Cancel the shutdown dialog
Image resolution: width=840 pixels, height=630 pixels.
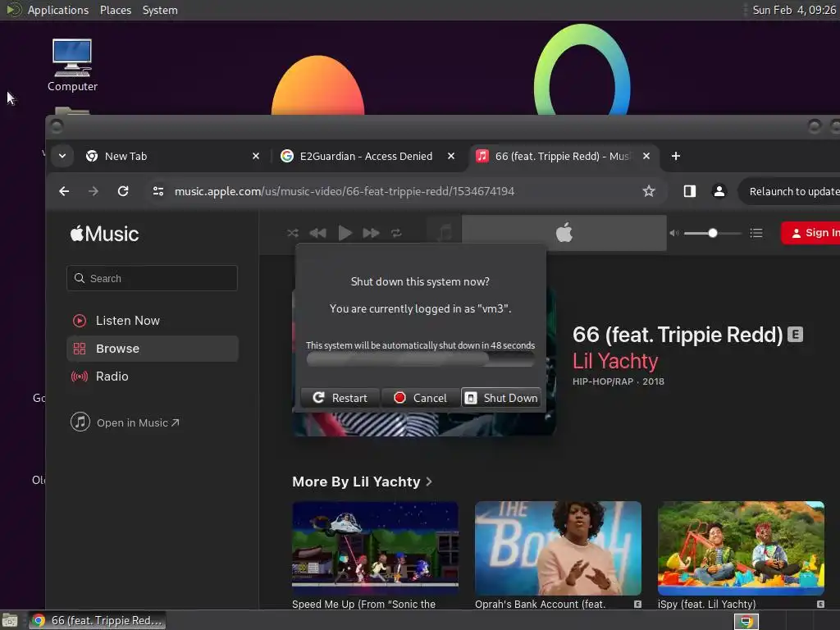[421, 398]
